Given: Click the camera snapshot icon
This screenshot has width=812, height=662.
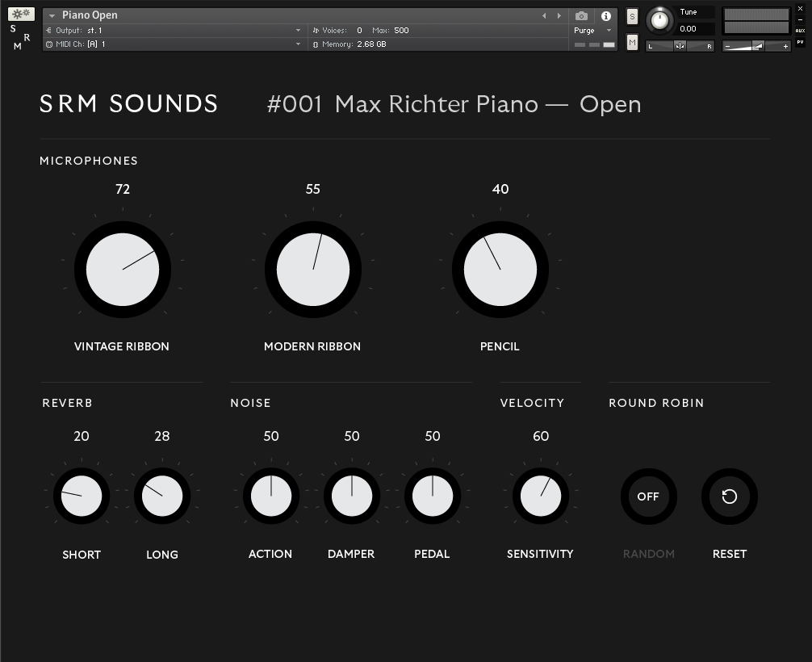Looking at the screenshot, I should [x=581, y=16].
